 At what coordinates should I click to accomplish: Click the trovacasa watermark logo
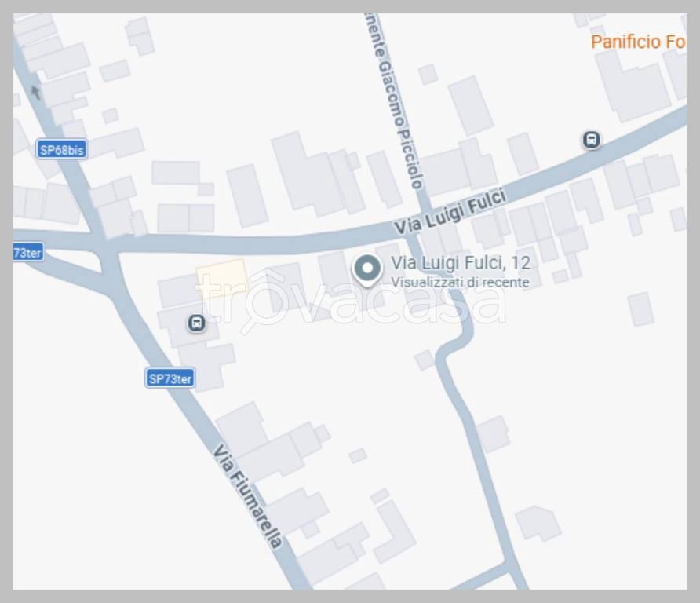(x=352, y=299)
